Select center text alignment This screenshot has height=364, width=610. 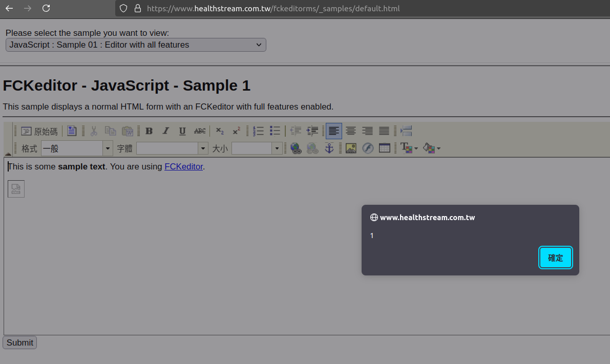350,131
